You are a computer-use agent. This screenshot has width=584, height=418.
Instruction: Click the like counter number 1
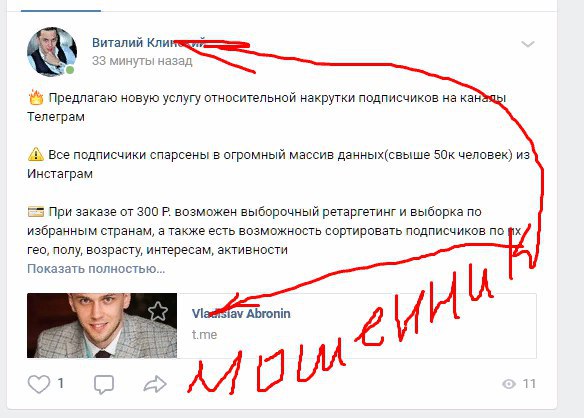pos(61,383)
